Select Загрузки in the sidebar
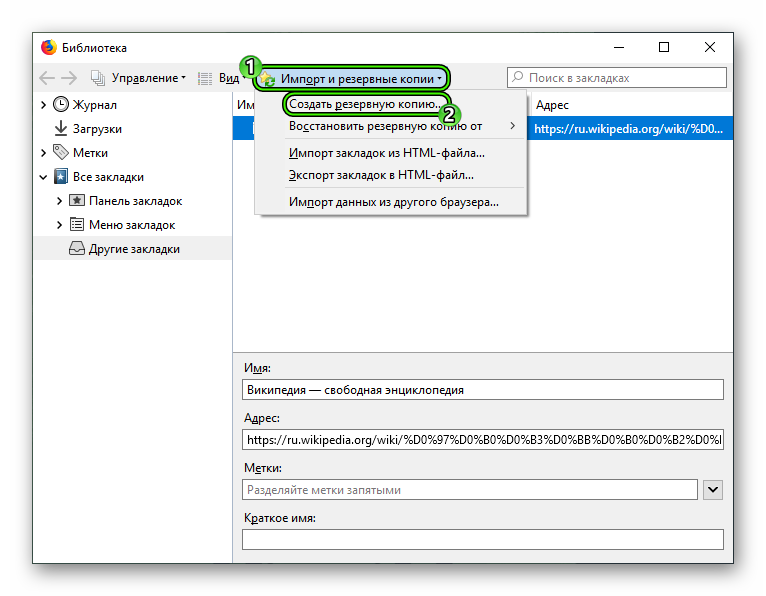 tap(97, 129)
